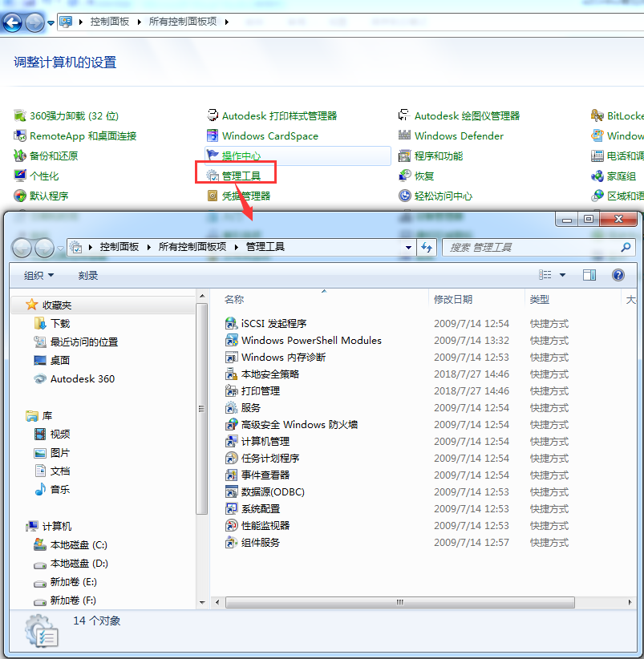644x659 pixels.
Task: Expand recent pages dropdown in control panel
Action: [51, 22]
